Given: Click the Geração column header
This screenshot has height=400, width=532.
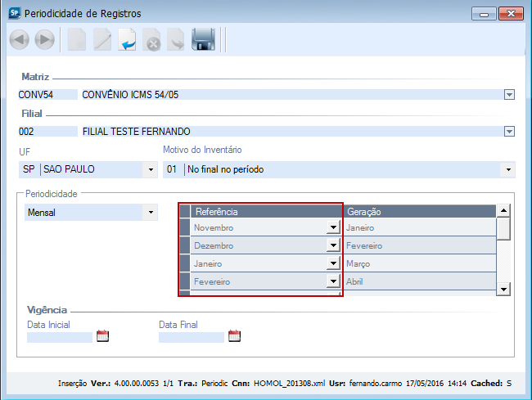Looking at the screenshot, I should pyautogui.click(x=420, y=212).
